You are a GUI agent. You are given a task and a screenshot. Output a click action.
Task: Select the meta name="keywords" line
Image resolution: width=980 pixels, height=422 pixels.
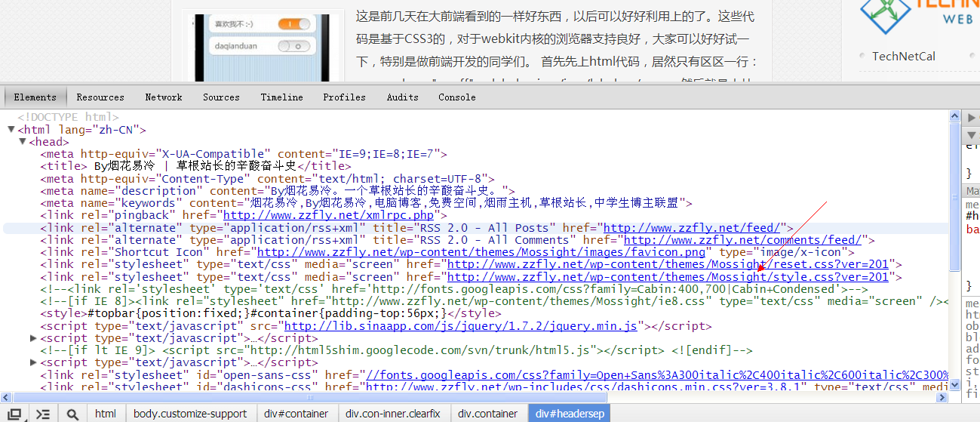coord(367,203)
